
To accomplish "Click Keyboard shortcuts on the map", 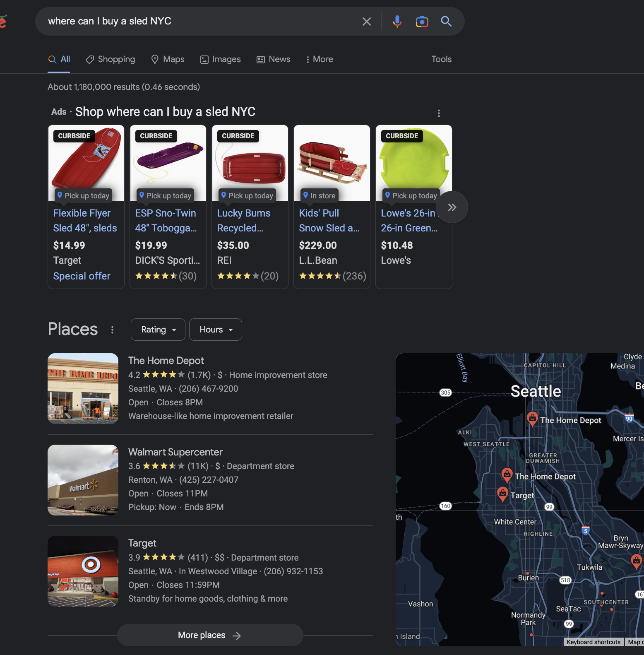I will [594, 642].
